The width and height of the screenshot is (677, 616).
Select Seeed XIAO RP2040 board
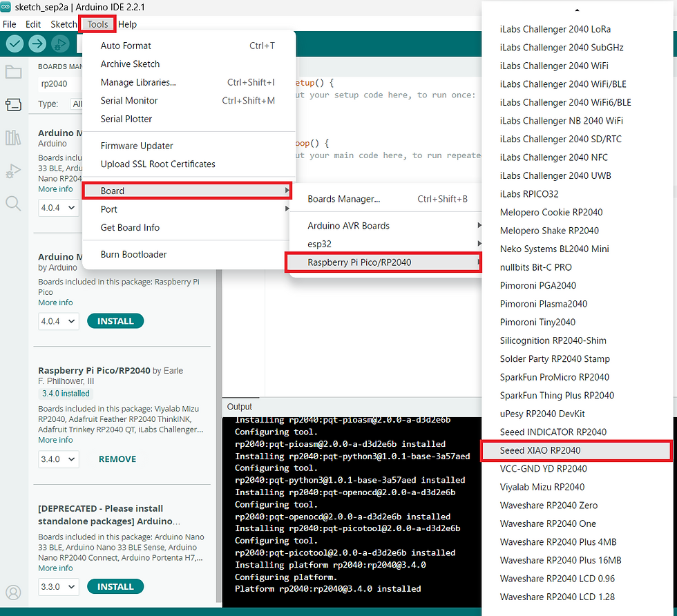576,451
